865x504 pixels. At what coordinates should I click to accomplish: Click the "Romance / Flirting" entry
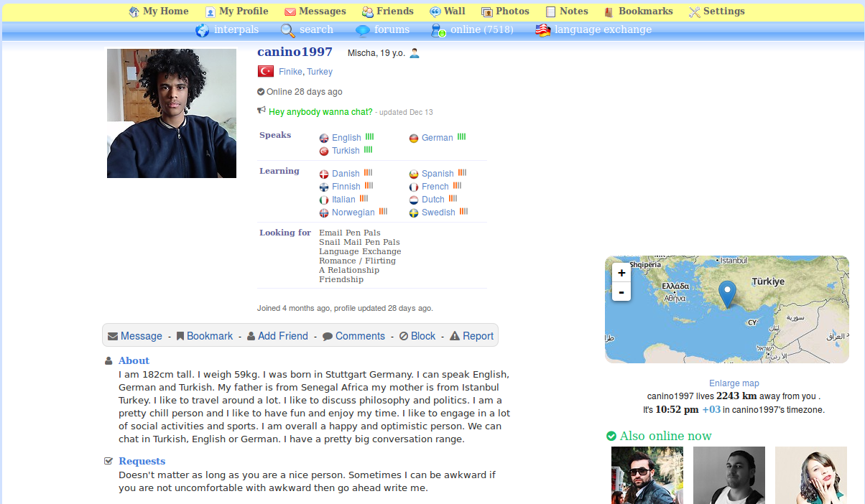click(358, 261)
